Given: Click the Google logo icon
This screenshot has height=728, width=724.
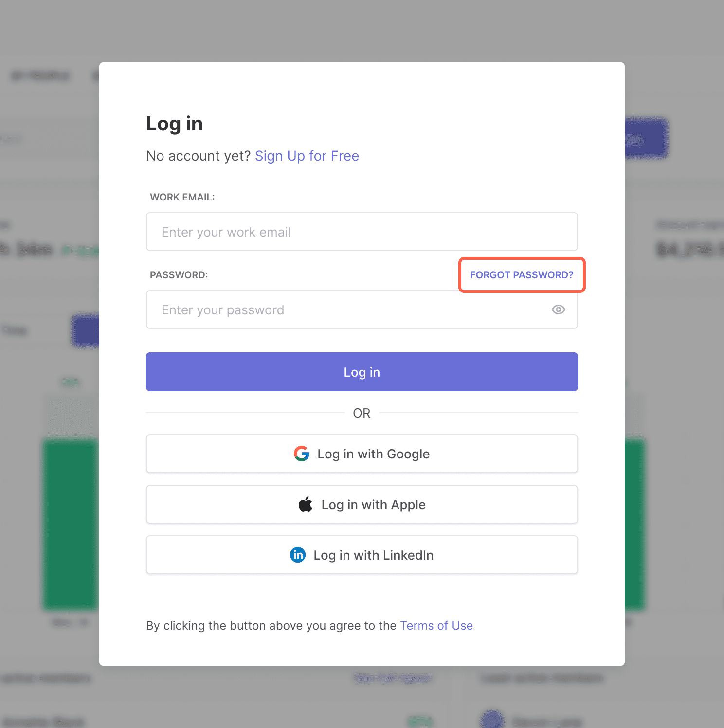Looking at the screenshot, I should [302, 454].
